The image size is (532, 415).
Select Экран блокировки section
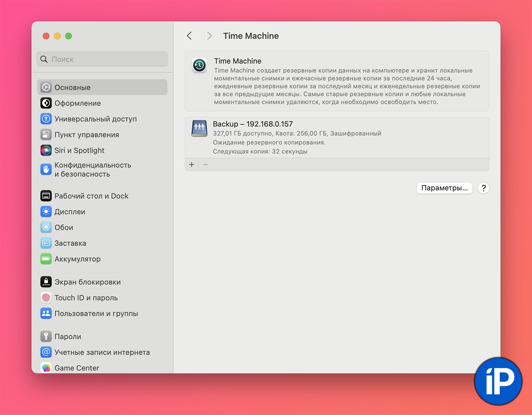(102, 282)
